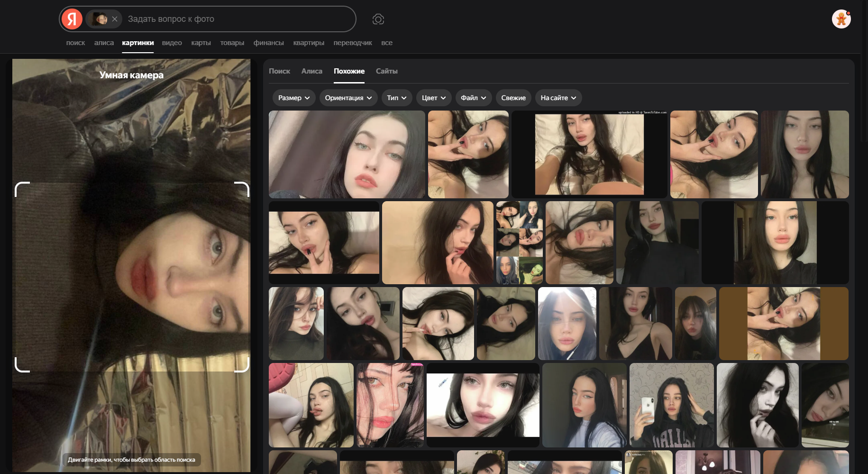Open the mirror selfie result with white phone
The height and width of the screenshot is (474, 868).
(672, 405)
